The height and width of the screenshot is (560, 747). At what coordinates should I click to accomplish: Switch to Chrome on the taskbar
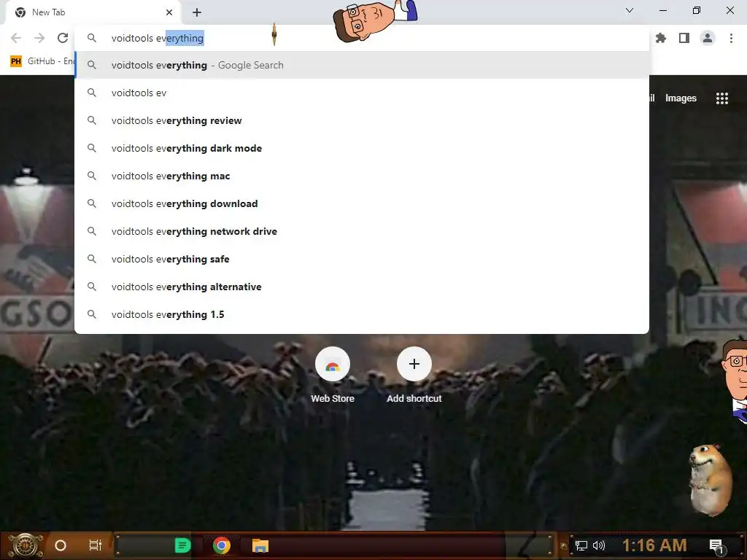[x=222, y=545]
